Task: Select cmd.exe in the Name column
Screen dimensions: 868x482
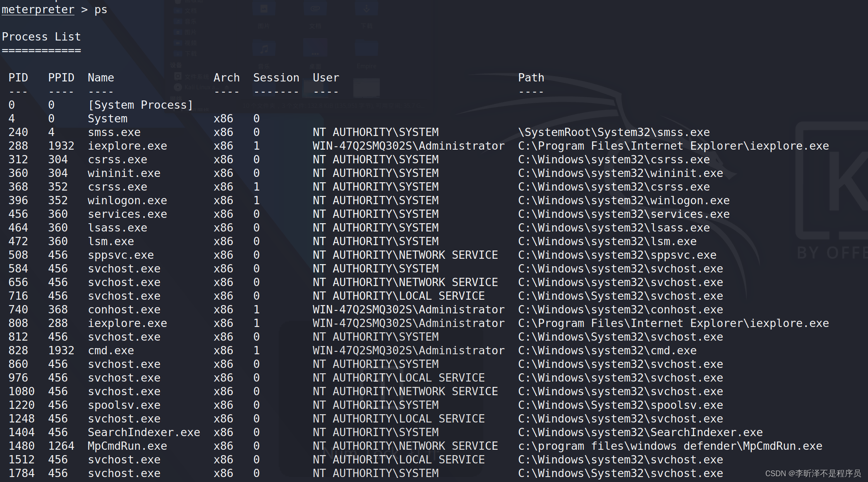Action: (111, 351)
